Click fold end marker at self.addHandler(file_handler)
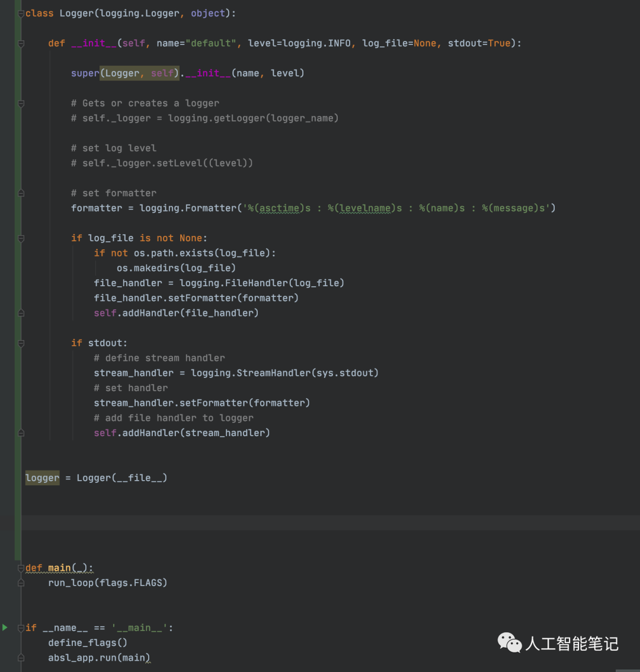This screenshot has height=672, width=640. (x=21, y=313)
